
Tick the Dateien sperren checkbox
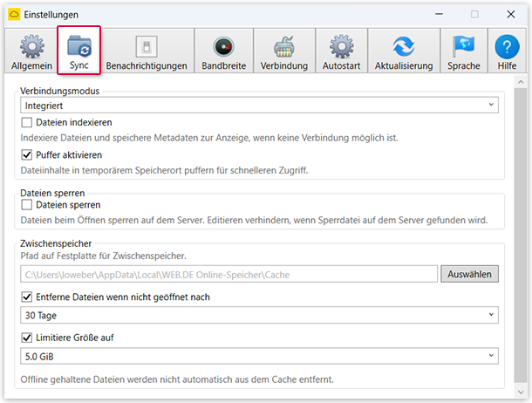point(27,204)
